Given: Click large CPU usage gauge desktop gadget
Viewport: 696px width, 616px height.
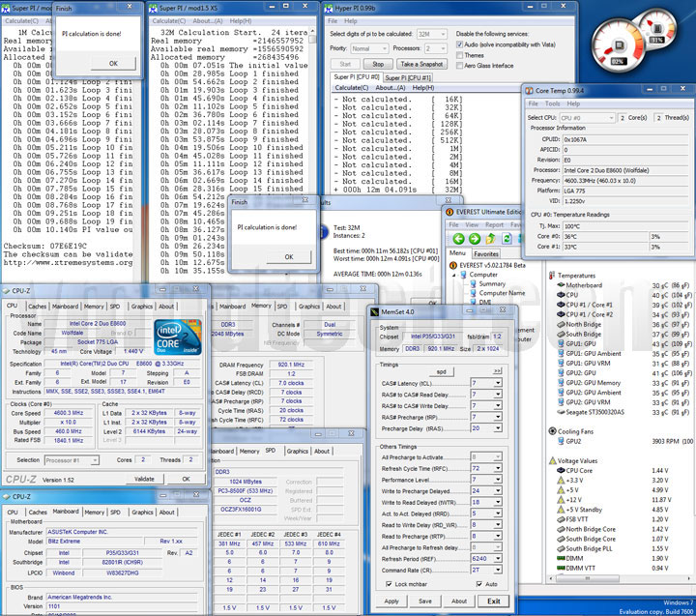Looking at the screenshot, I should pos(619,45).
